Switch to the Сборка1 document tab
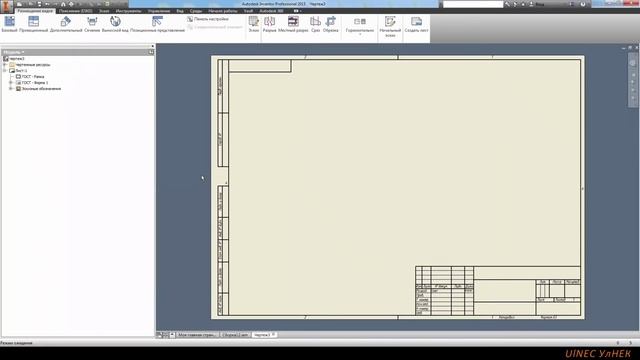The image size is (640, 360). [235, 335]
